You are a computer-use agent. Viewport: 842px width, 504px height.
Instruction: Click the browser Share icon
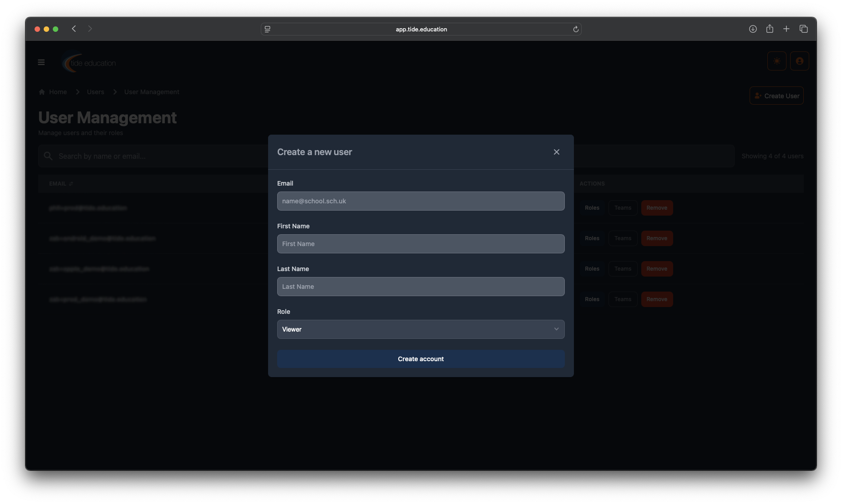click(770, 29)
